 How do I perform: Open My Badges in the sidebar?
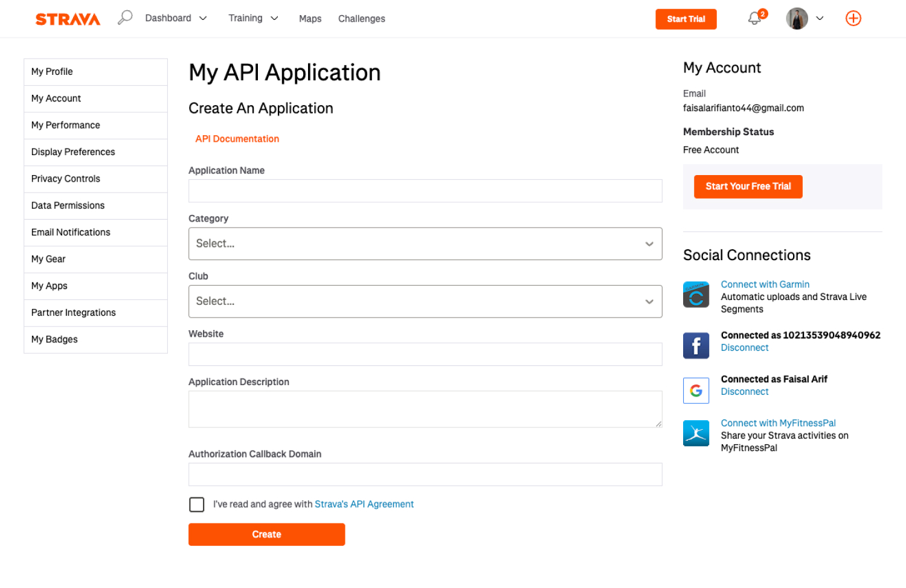click(95, 339)
